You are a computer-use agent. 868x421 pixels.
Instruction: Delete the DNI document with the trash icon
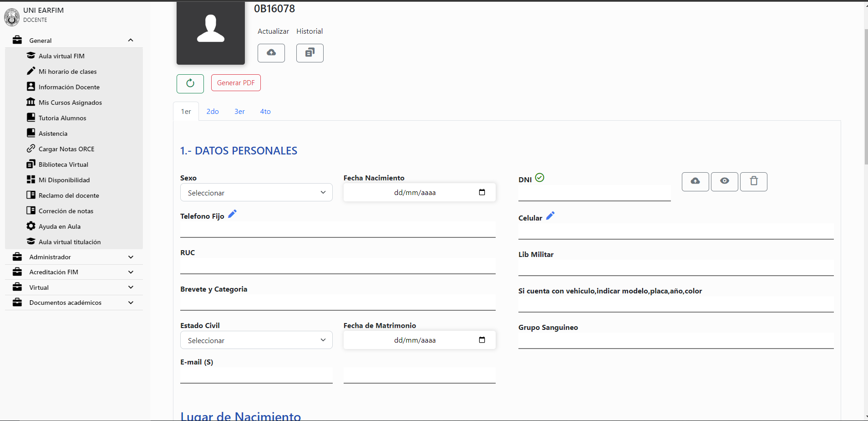tap(753, 181)
